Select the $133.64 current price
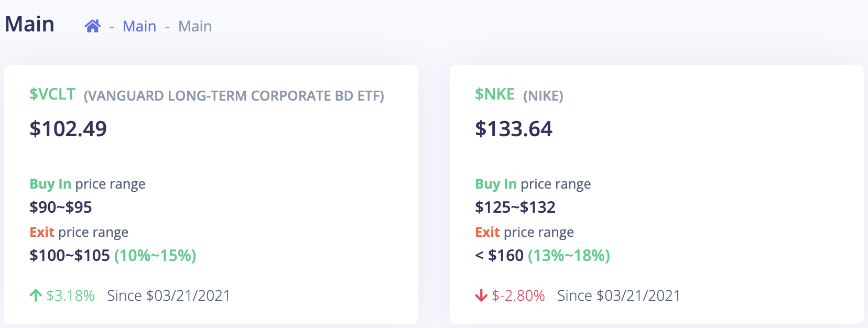This screenshot has width=868, height=328. point(514,129)
